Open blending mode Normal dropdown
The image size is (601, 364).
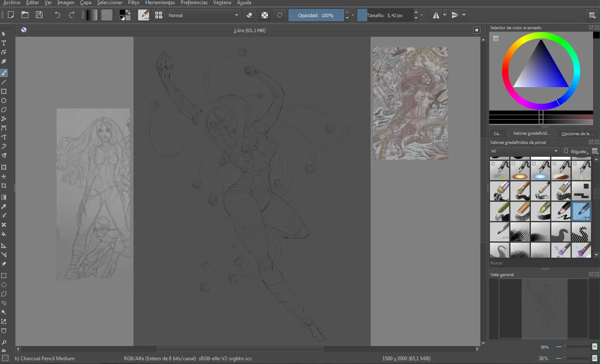pyautogui.click(x=204, y=15)
